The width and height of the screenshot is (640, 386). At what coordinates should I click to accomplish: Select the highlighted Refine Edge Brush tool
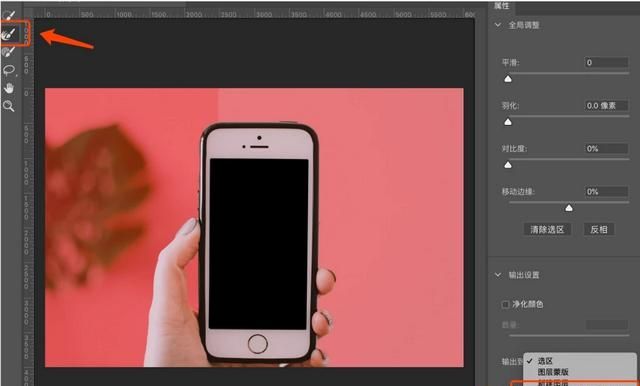pyautogui.click(x=9, y=33)
